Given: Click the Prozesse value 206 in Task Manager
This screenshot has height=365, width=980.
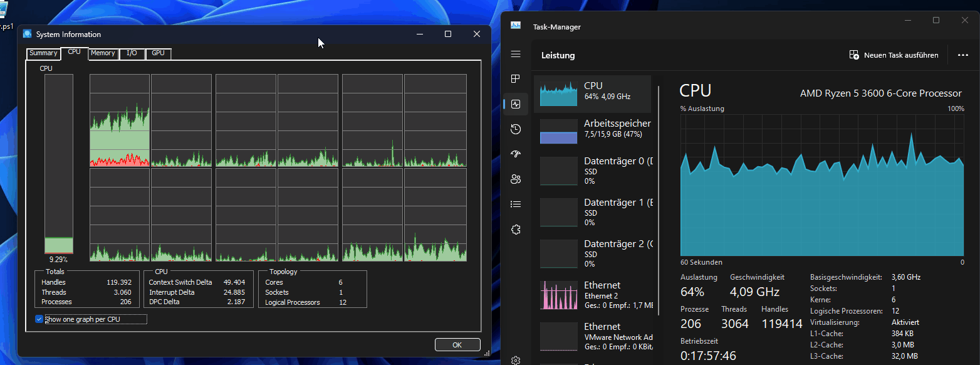Looking at the screenshot, I should pyautogui.click(x=691, y=324).
